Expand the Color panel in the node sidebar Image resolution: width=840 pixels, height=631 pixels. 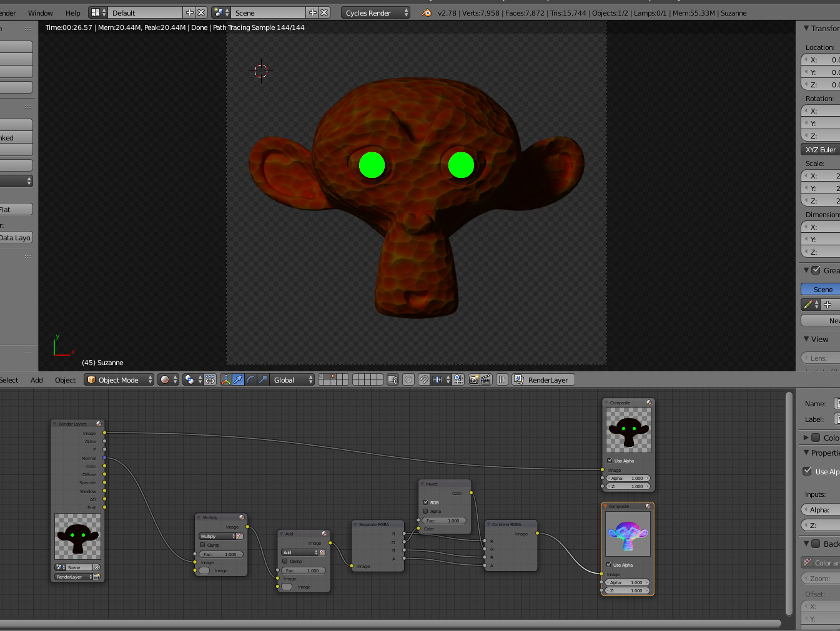click(806, 438)
